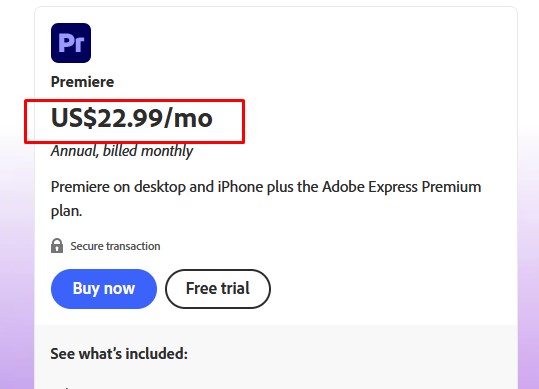Click the /mo suffix of price
The height and width of the screenshot is (389, 539).
188,118
